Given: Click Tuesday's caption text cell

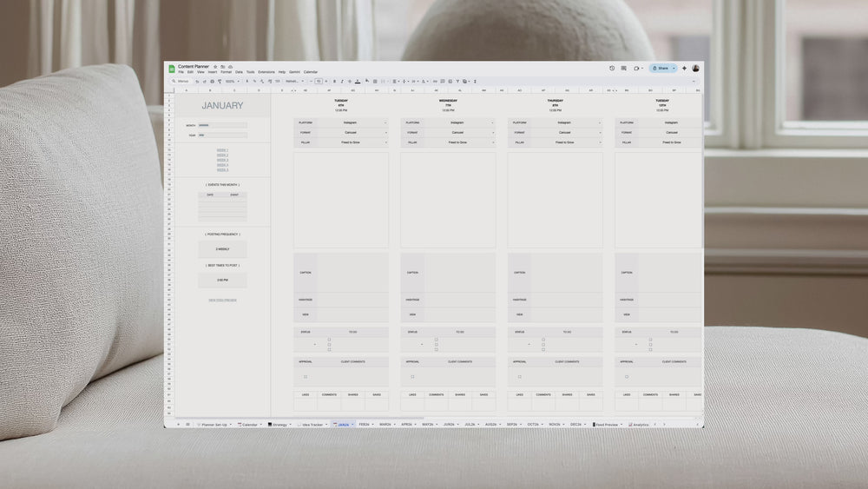Looking at the screenshot, I should (x=352, y=273).
